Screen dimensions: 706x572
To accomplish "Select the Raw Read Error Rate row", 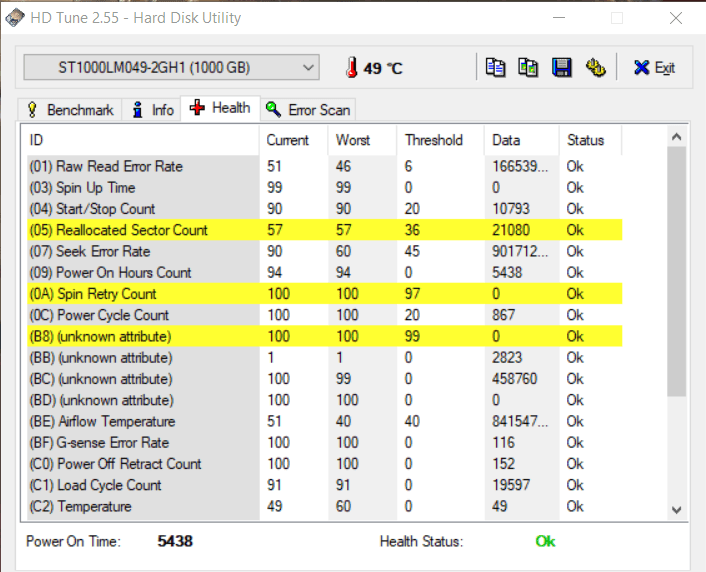I will [324, 166].
